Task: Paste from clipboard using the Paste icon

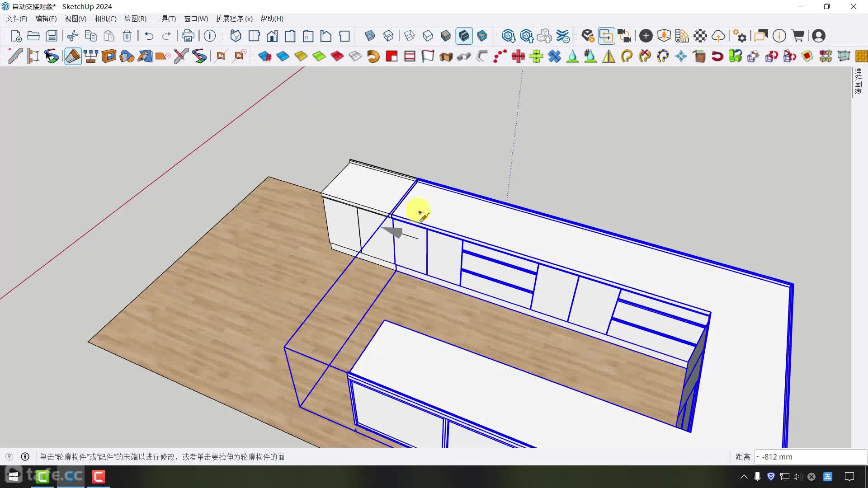Action: click(109, 36)
